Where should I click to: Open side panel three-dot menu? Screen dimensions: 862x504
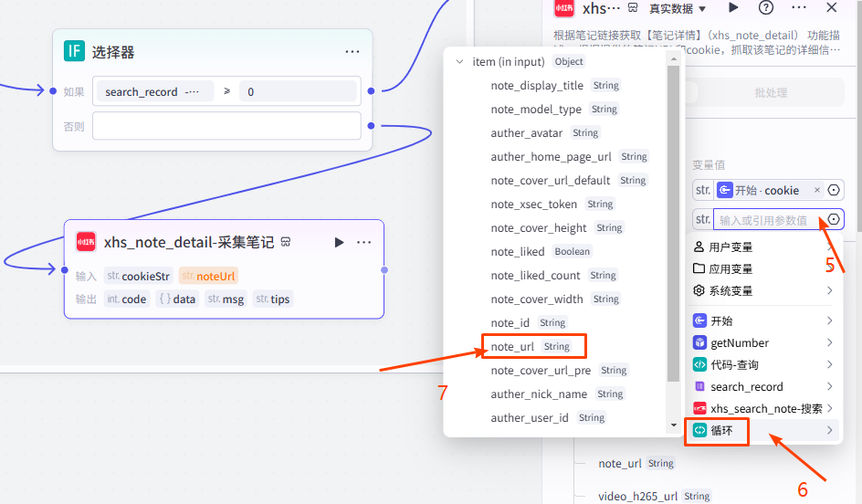click(x=799, y=8)
